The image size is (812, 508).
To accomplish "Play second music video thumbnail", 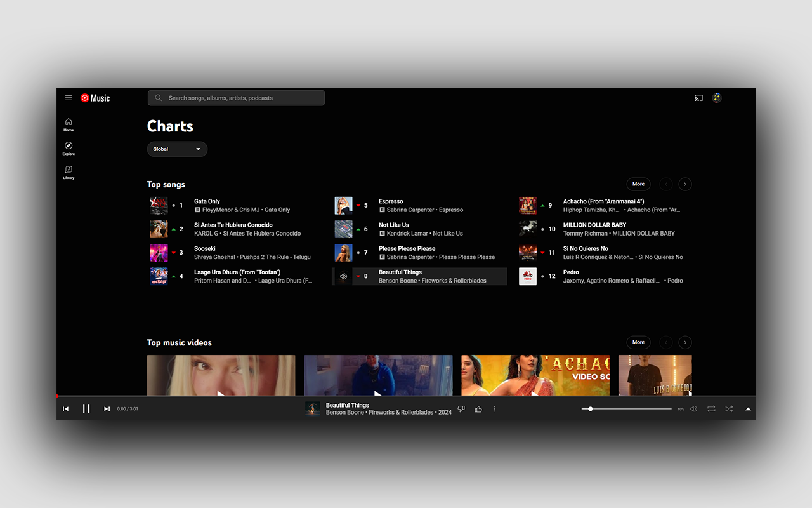I will 378,375.
